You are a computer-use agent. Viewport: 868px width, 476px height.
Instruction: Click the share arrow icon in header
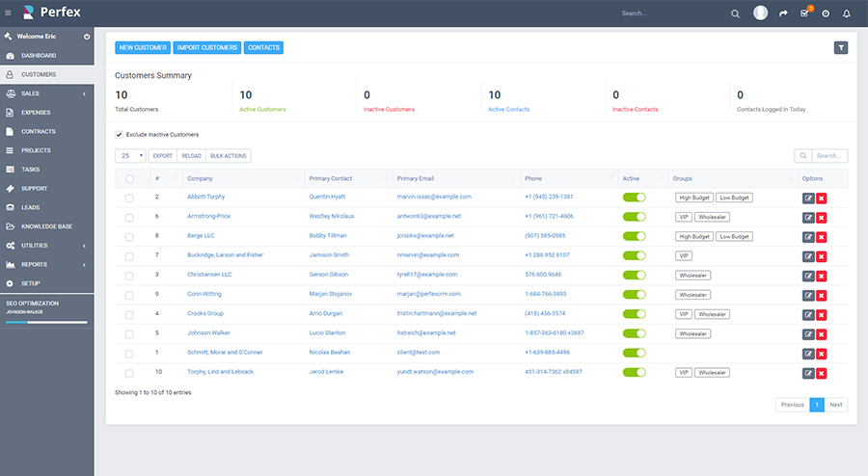(783, 13)
